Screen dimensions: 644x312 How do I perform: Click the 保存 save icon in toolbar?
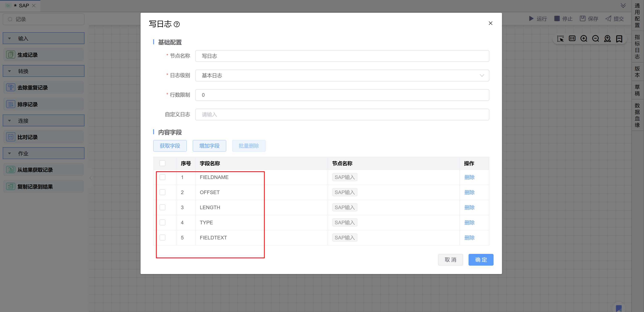(x=582, y=18)
